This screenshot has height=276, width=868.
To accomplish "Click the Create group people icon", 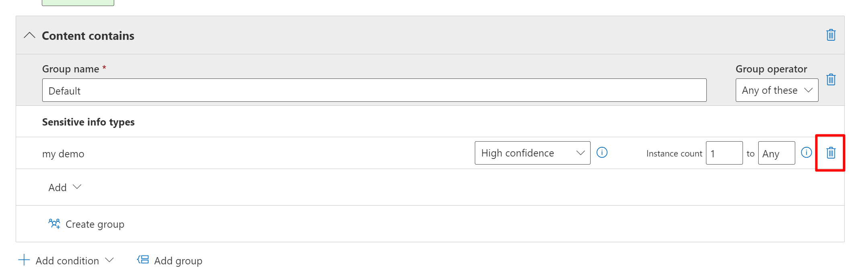I will [54, 224].
